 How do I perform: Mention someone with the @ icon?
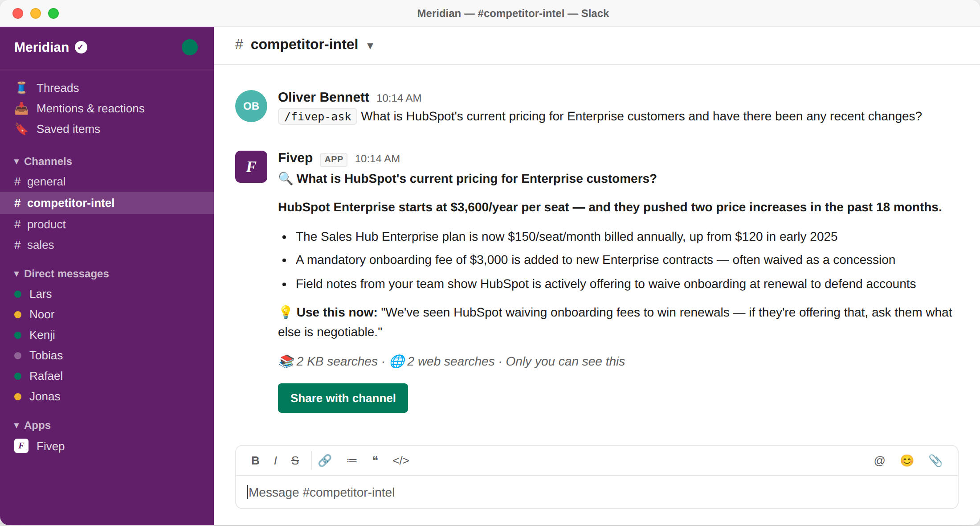click(879, 460)
